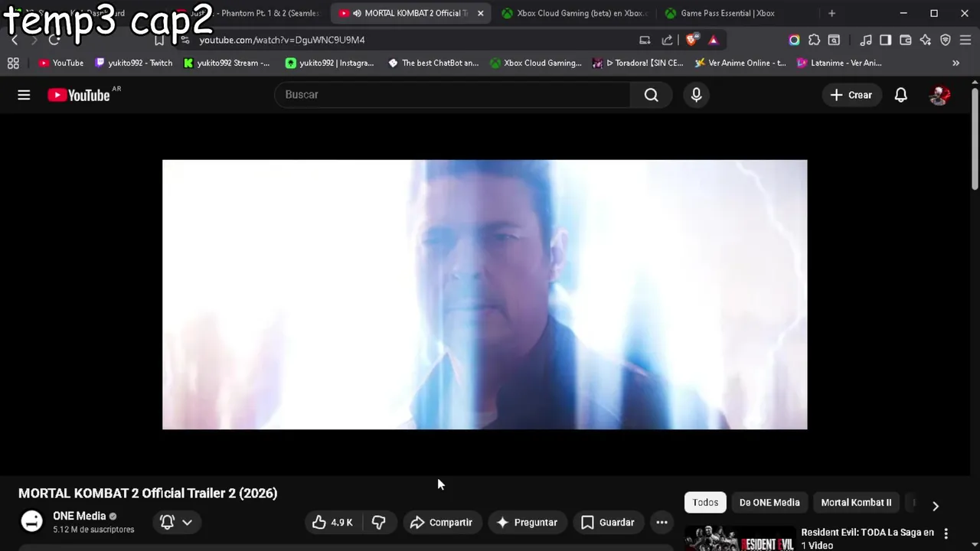Show hidden bookmarks with double chevron

coord(955,63)
